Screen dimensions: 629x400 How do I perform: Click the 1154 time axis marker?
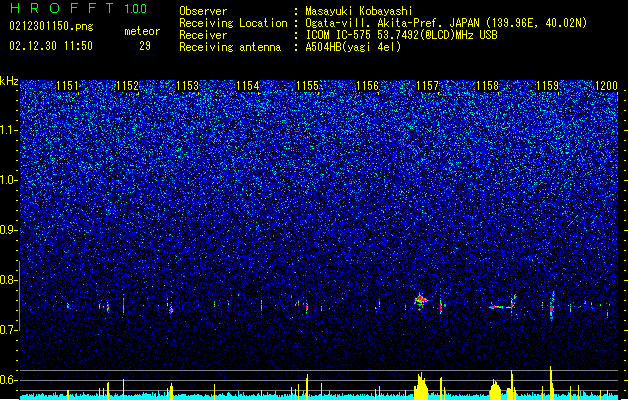[248, 86]
